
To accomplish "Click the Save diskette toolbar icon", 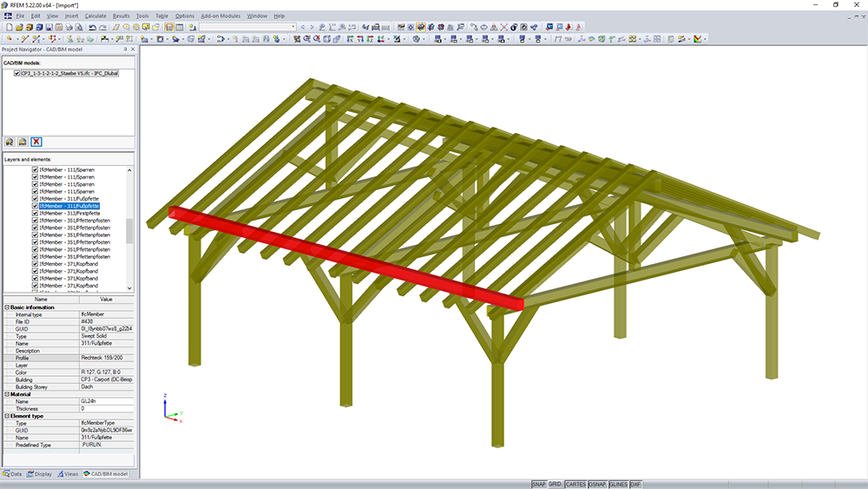I will click(49, 27).
